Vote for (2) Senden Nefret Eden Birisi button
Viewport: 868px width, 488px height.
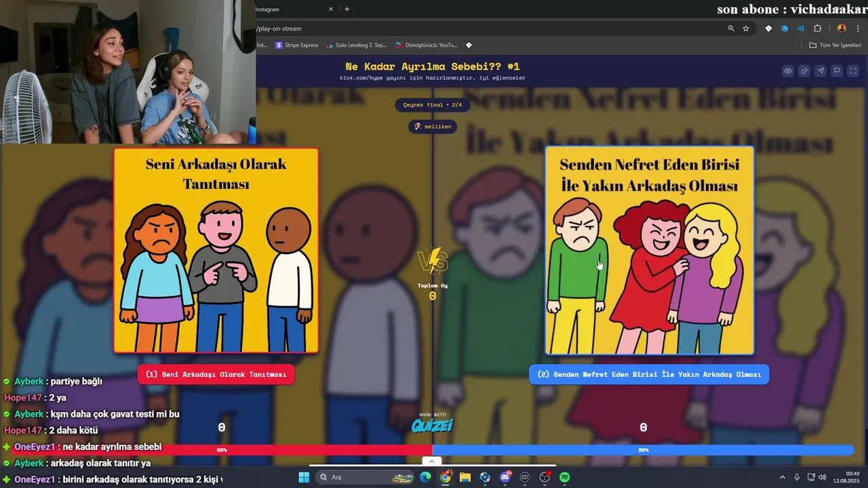[x=649, y=374]
